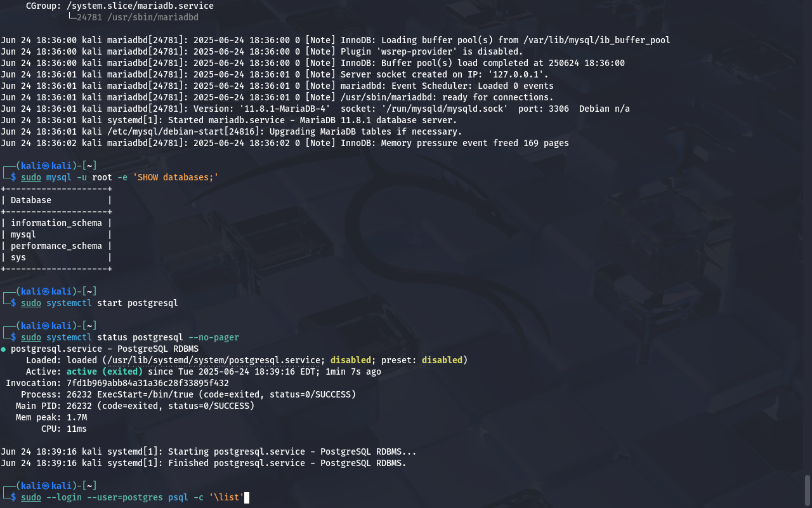This screenshot has height=508, width=812.
Task: Click the 'Starting postgresql.service' log line
Action: tap(209, 451)
